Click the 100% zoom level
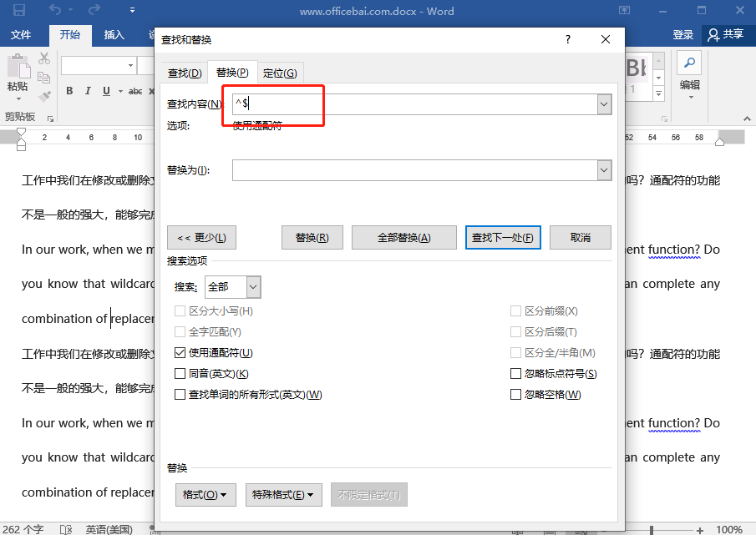This screenshot has height=535, width=756. pyautogui.click(x=729, y=530)
